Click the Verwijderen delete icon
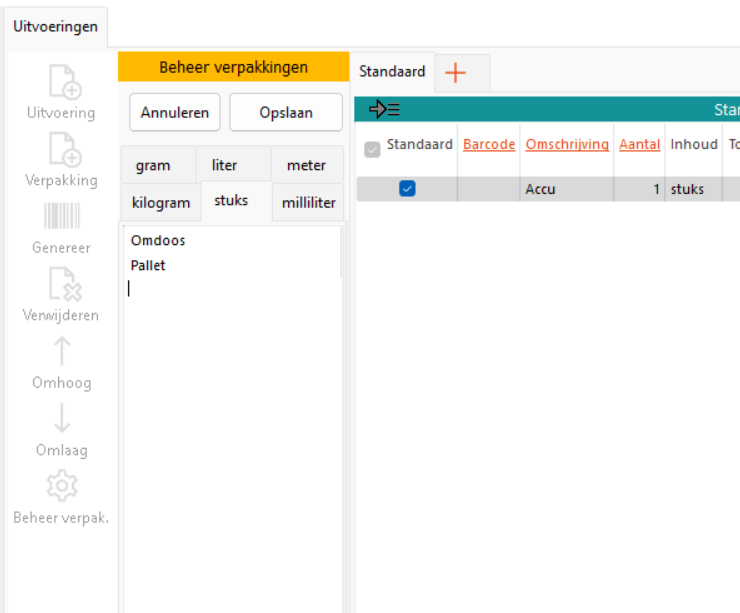Screen dimensions: 740x613 pos(61,285)
